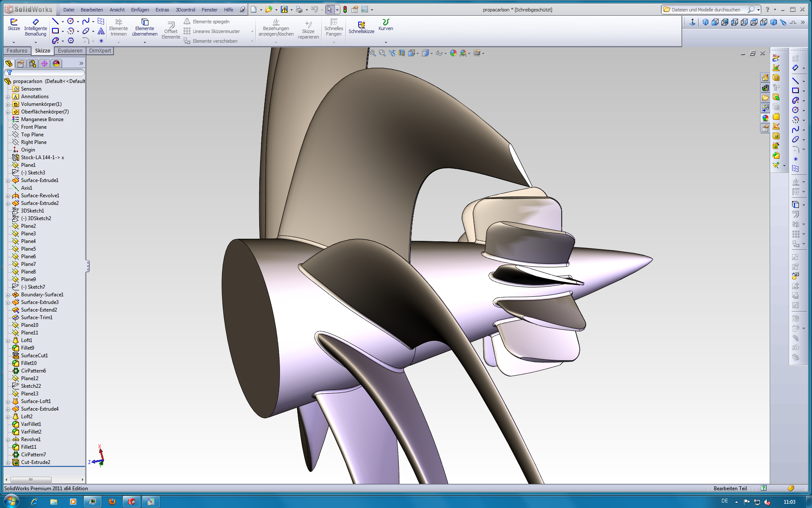Click the Offset Elemente tool
The height and width of the screenshot is (508, 812).
[x=171, y=25]
